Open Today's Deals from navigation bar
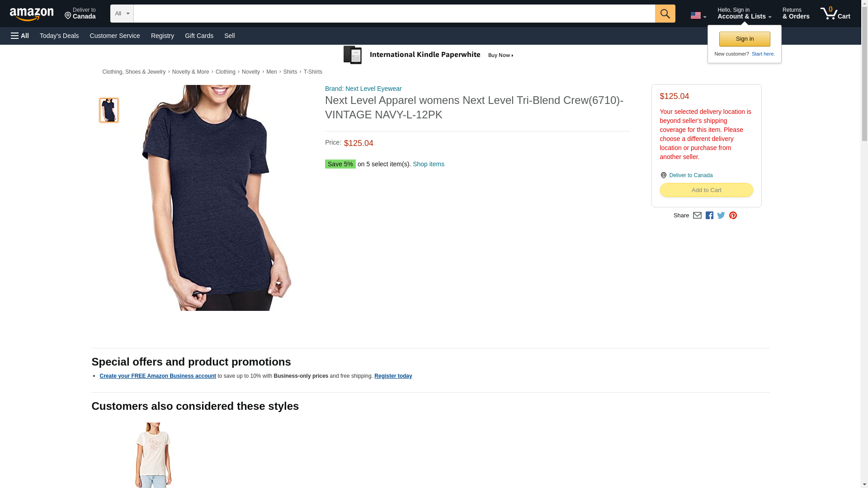Image resolution: width=868 pixels, height=488 pixels. [59, 36]
